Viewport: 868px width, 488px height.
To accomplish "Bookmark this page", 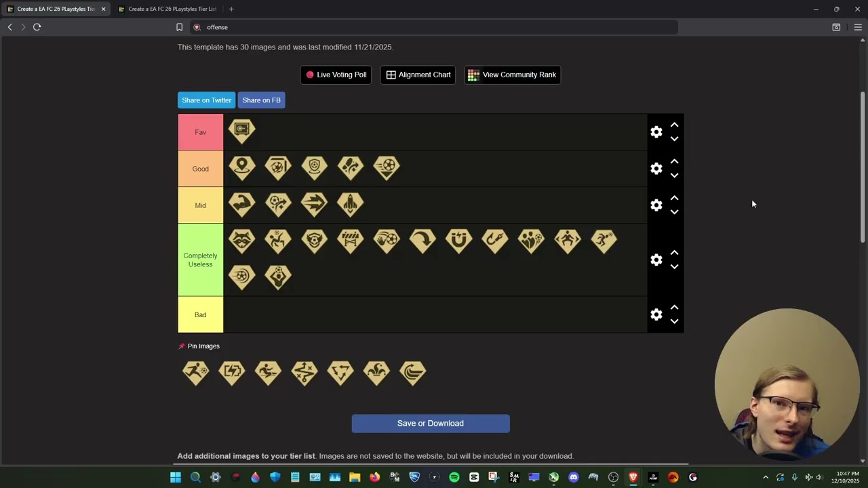I will coord(179,27).
